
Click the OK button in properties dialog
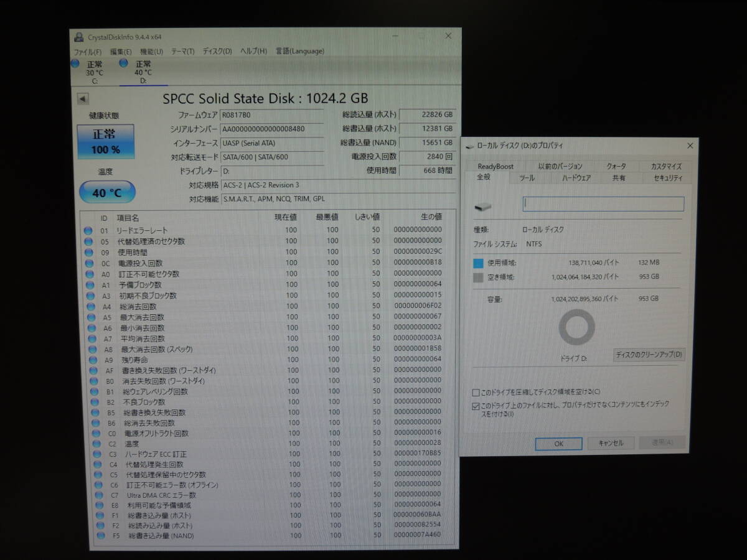[x=559, y=444]
